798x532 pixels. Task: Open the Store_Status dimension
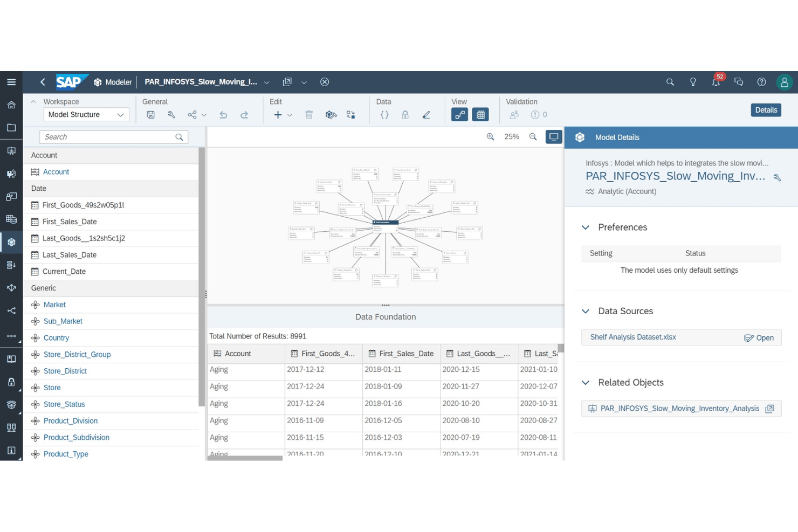pos(64,404)
